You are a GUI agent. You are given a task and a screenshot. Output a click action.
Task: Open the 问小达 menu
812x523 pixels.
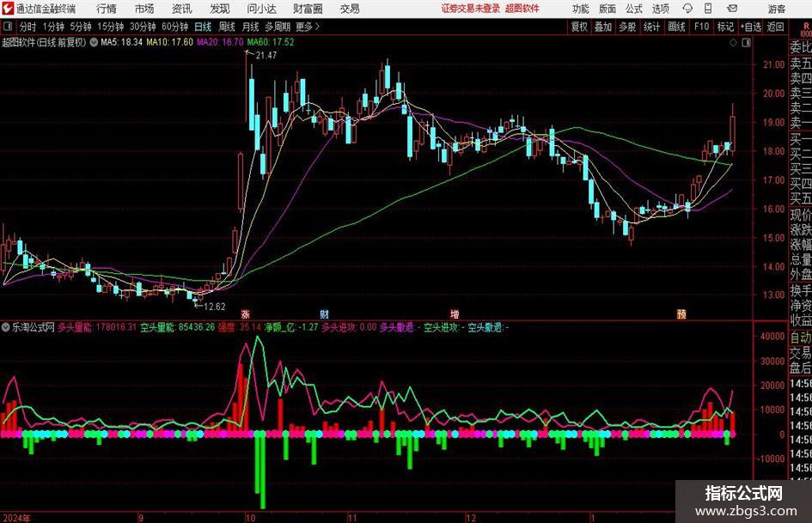[x=261, y=9]
